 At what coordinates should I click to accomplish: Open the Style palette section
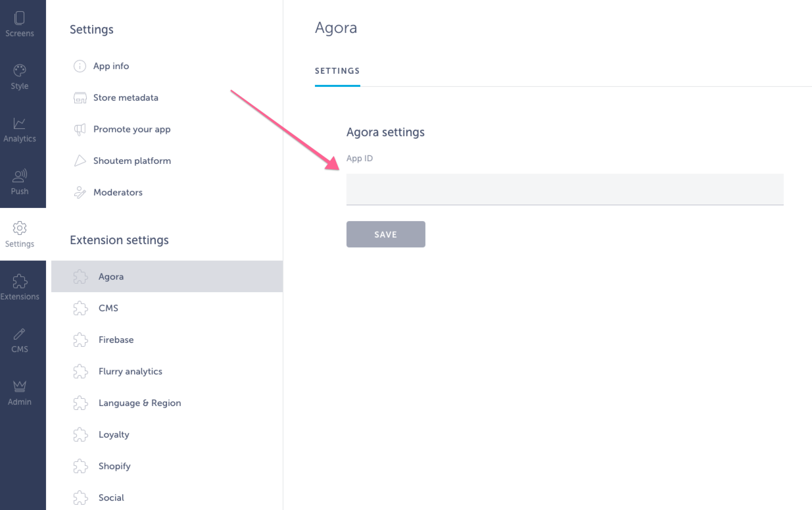click(20, 77)
